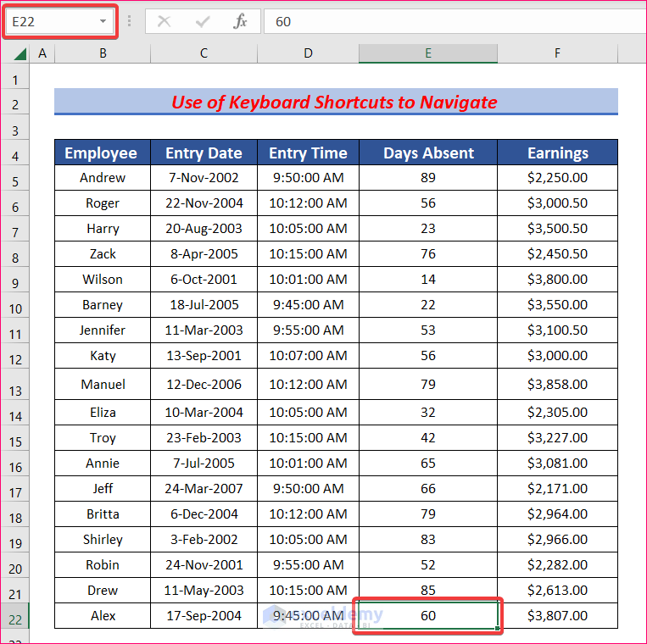Click the title cell 'Use of Keyboard Shortcuts to Navigate'
Image resolution: width=647 pixels, height=644 pixels.
click(336, 102)
